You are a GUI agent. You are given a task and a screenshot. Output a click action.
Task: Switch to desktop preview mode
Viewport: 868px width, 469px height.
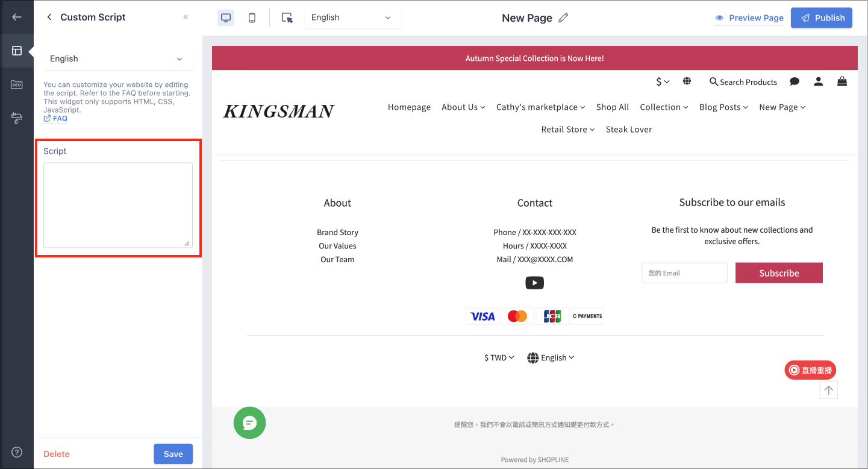tap(226, 17)
